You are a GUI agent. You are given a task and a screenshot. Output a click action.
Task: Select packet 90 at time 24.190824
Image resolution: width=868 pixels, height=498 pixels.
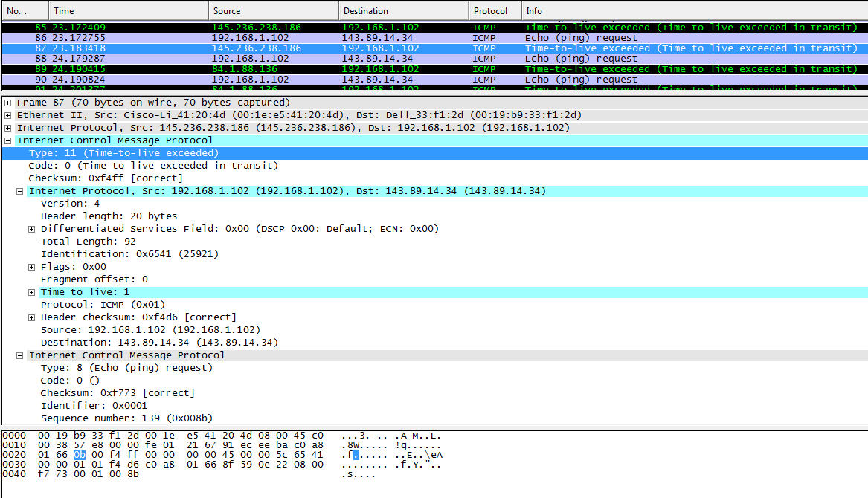pyautogui.click(x=435, y=80)
